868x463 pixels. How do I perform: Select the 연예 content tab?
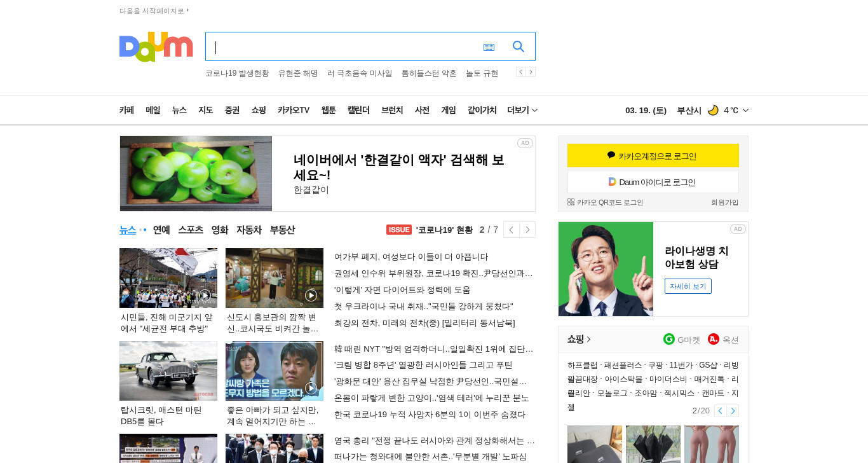coord(161,230)
